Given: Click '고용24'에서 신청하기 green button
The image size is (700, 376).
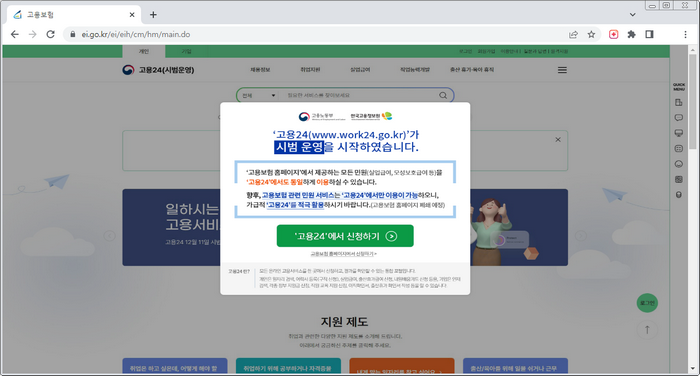Looking at the screenshot, I should click(x=345, y=236).
